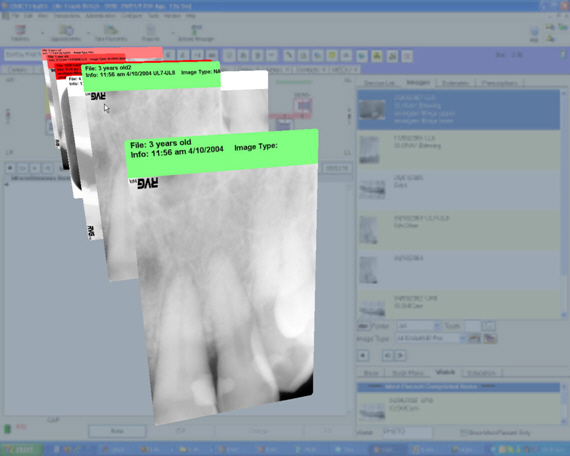
Task: Click the Viewer input field at bottom right
Action: tap(407, 432)
